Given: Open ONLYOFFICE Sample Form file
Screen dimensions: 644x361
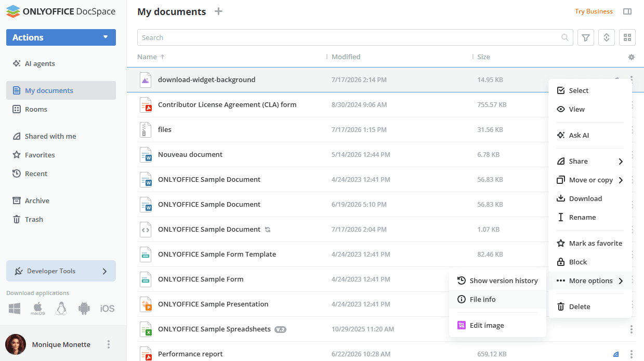Looking at the screenshot, I should click(201, 279).
